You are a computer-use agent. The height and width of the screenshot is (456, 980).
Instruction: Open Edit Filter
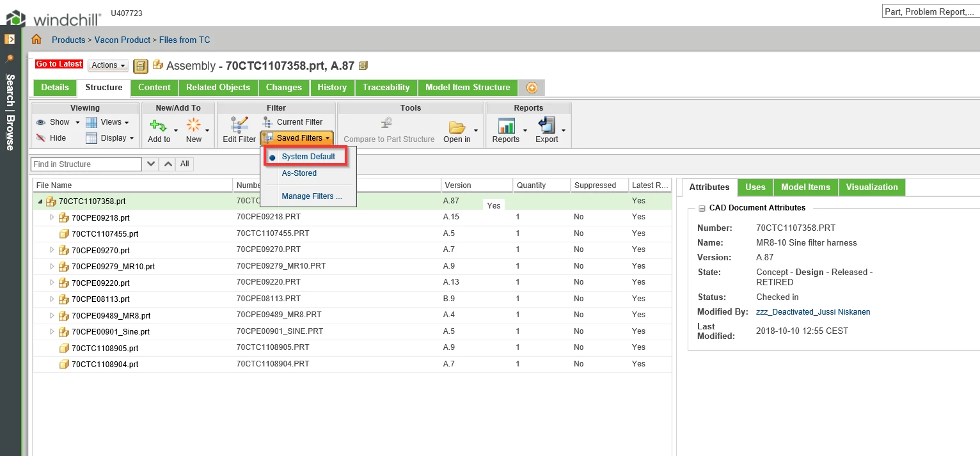(x=239, y=130)
